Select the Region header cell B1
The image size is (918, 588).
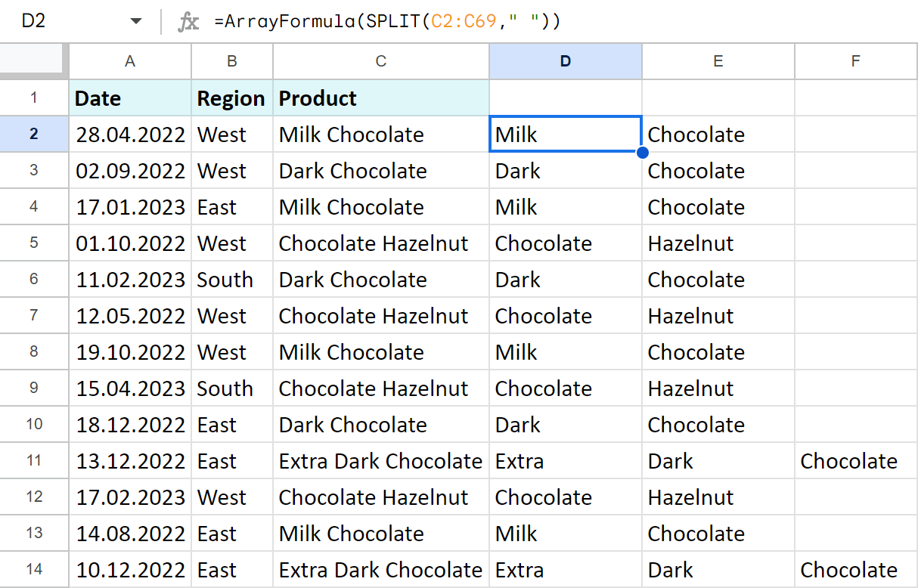click(231, 97)
